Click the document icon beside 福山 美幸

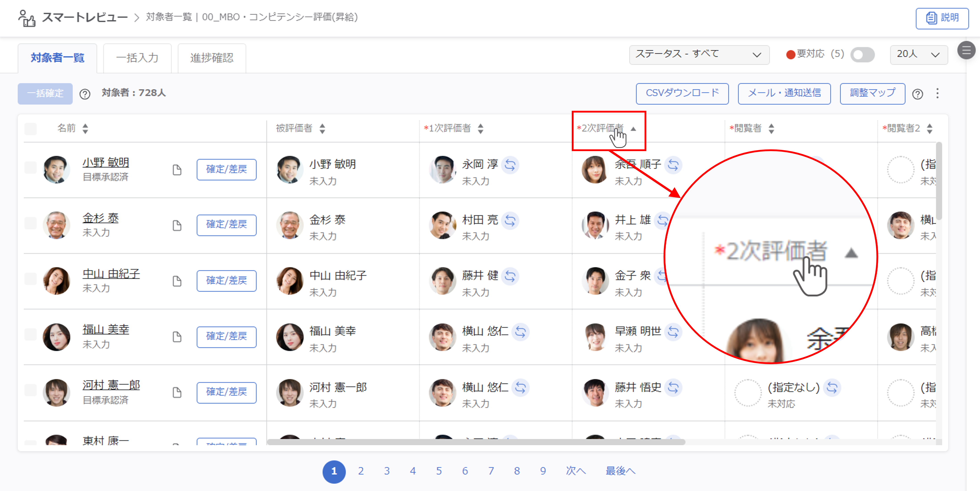177,337
